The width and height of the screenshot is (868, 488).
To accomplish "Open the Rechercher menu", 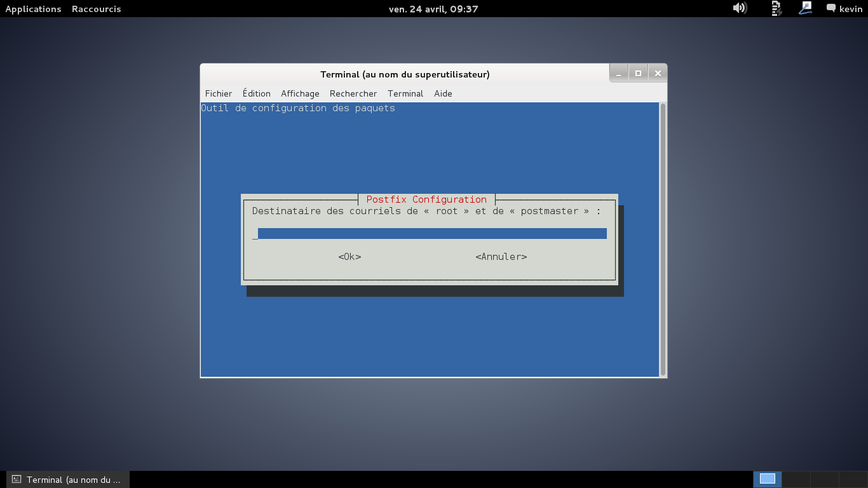I will [353, 93].
